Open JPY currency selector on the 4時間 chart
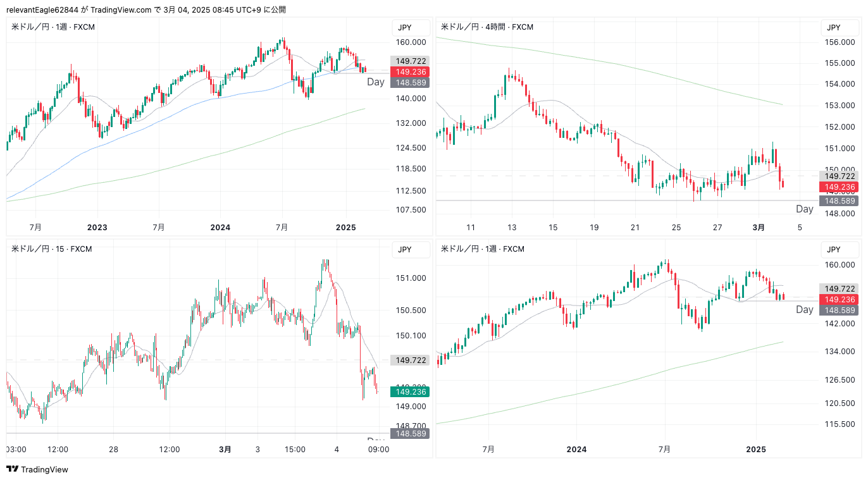Screen dimensions: 868x480 833,27
